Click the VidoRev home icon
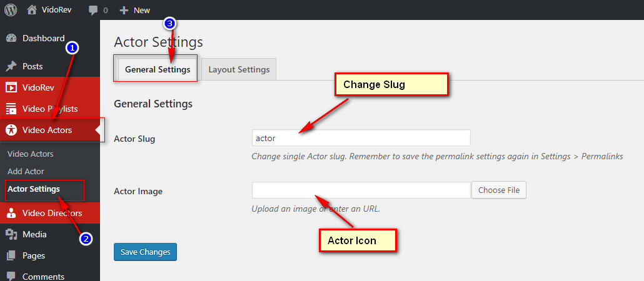Screen dimensions: 644x281 [32, 10]
